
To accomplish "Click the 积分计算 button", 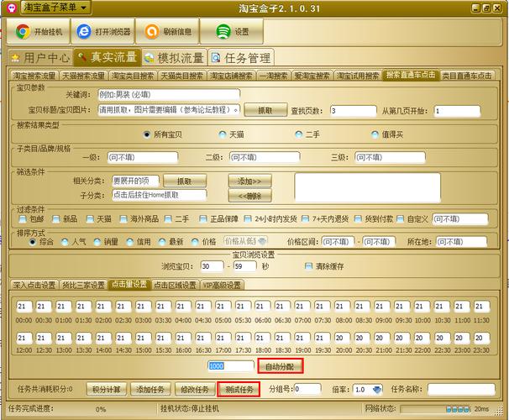I will [107, 389].
